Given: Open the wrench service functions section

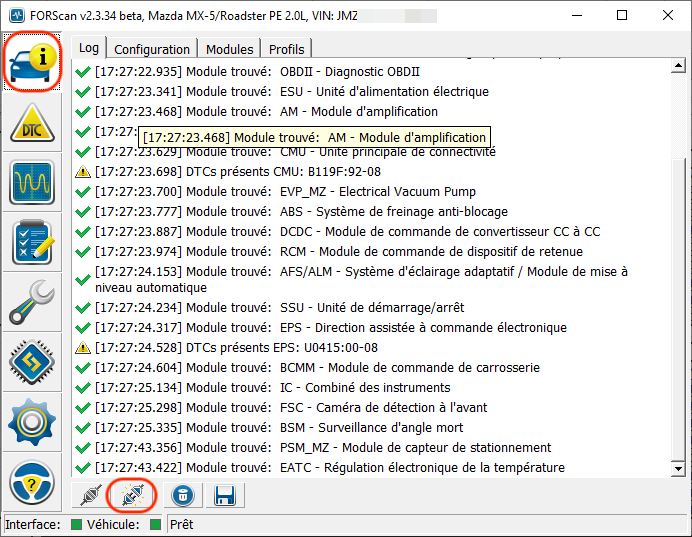Looking at the screenshot, I should (x=32, y=302).
